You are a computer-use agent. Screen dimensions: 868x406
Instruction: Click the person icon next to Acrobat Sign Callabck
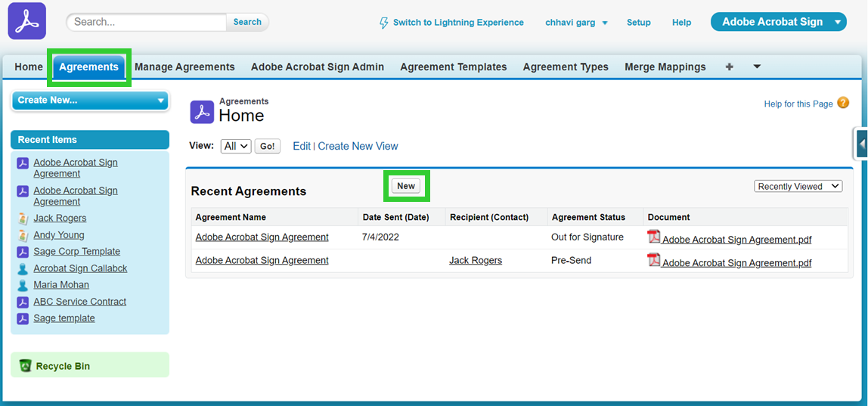pos(23,268)
